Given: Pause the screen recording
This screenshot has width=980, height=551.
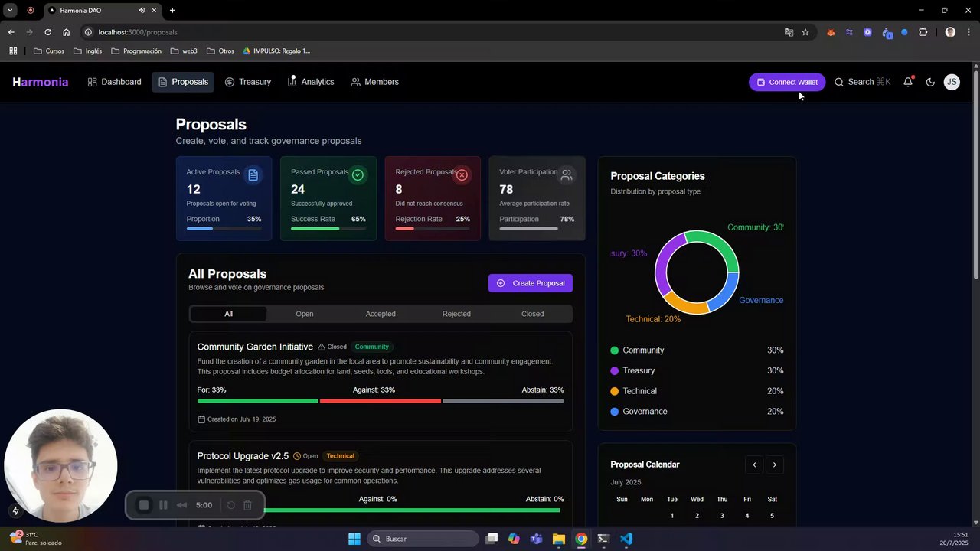Looking at the screenshot, I should (x=163, y=505).
